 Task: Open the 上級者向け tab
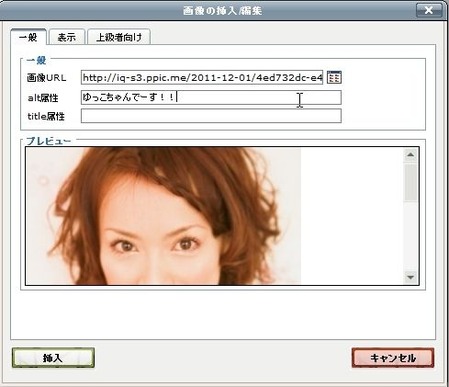click(x=119, y=37)
